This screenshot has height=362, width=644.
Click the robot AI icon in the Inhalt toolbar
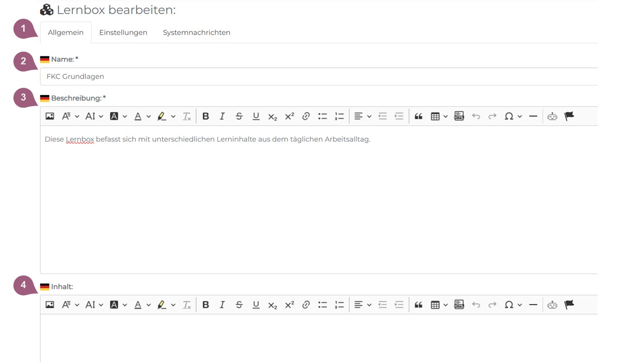pyautogui.click(x=552, y=305)
